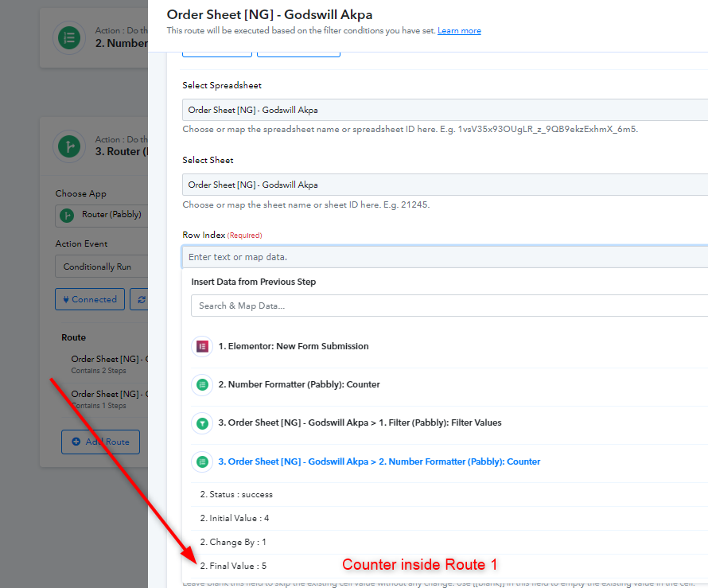Click the Search & Map Data field
This screenshot has height=588, width=708.
tap(449, 306)
